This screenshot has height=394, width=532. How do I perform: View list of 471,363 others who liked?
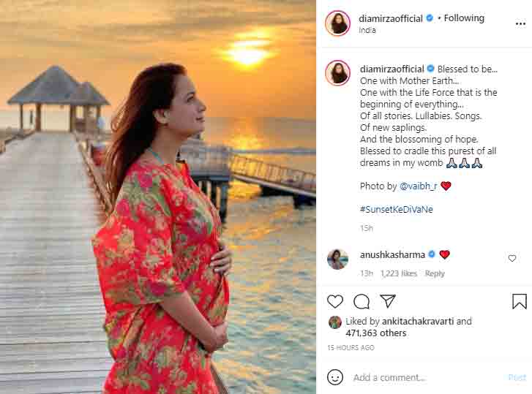tap(376, 333)
